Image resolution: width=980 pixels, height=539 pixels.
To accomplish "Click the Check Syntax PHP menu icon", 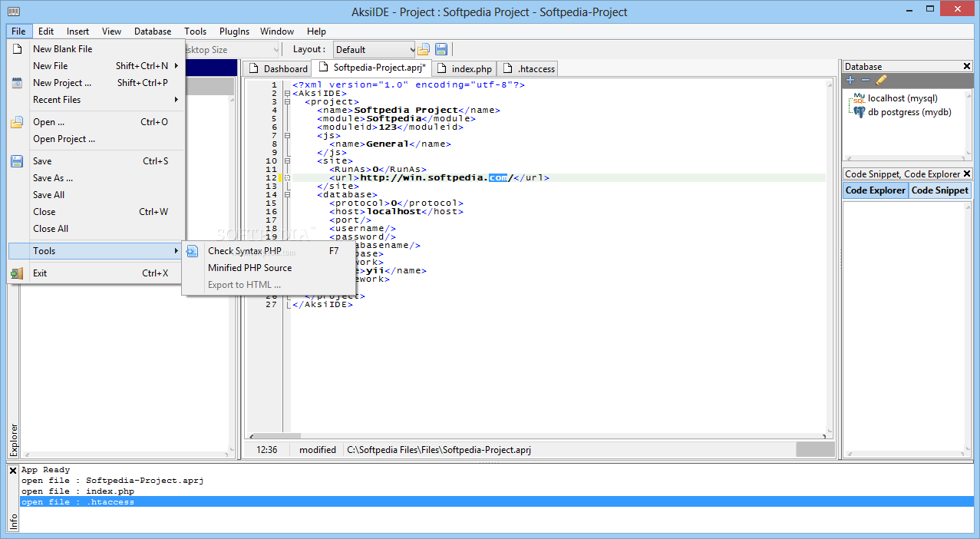I will click(x=193, y=251).
